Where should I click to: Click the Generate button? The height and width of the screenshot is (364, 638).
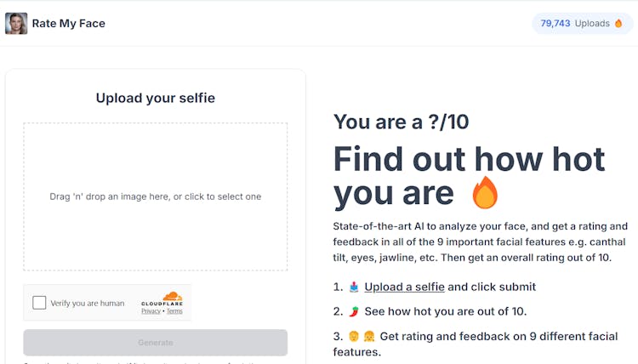click(x=156, y=343)
